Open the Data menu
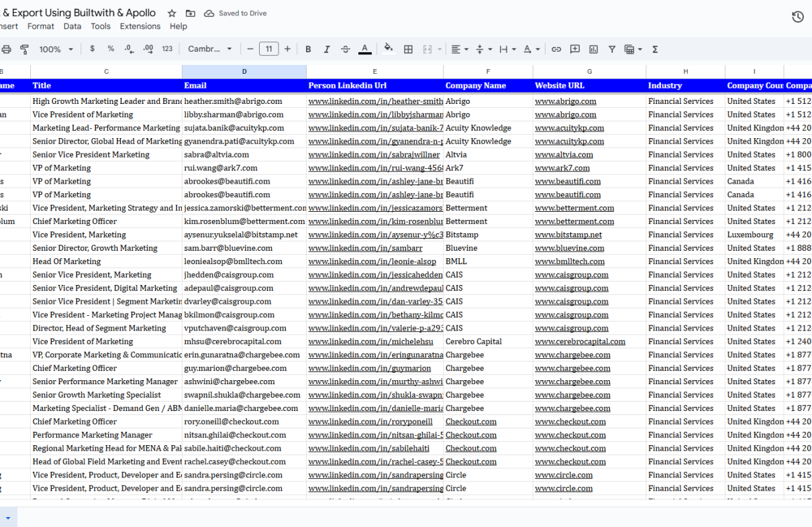Image resolution: width=812 pixels, height=527 pixels. [x=72, y=26]
